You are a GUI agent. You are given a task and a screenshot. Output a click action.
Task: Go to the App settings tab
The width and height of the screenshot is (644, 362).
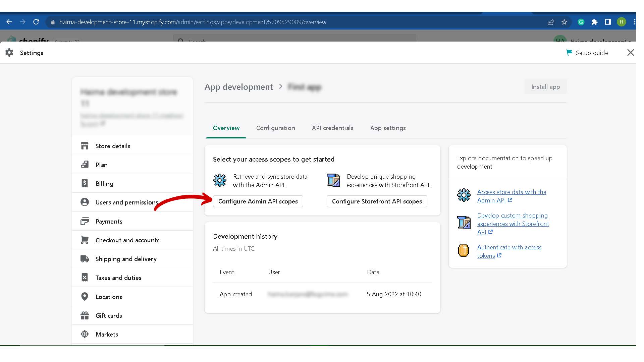[388, 128]
